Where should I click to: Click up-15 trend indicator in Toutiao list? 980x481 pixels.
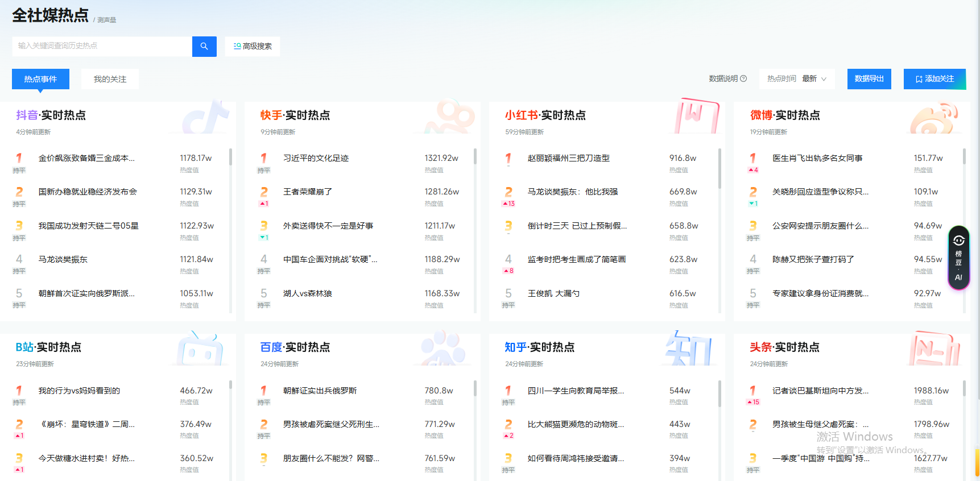pyautogui.click(x=753, y=402)
